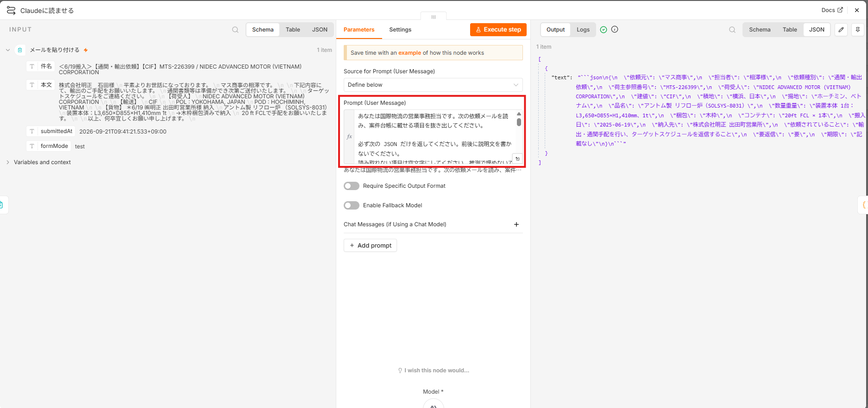
Task: Select input Table view
Action: [293, 30]
